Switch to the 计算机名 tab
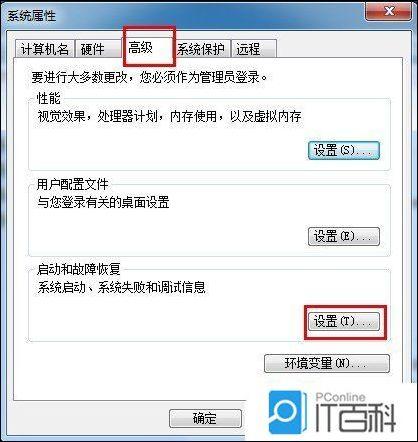Screen dimensions: 418x442 pos(45,49)
